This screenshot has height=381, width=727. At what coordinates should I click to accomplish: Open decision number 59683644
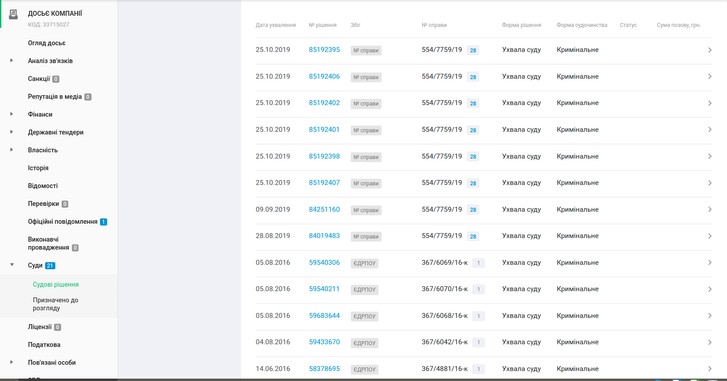coord(324,316)
